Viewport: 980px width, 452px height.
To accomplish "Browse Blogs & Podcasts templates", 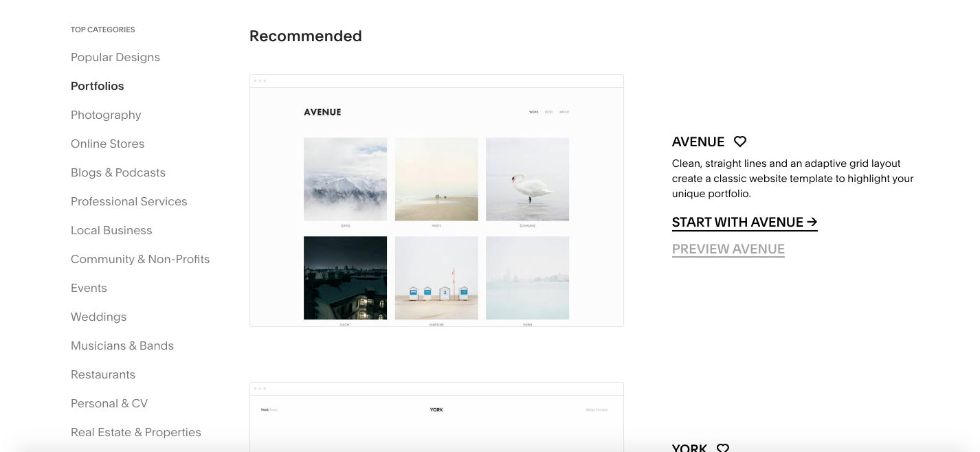I will tap(118, 172).
